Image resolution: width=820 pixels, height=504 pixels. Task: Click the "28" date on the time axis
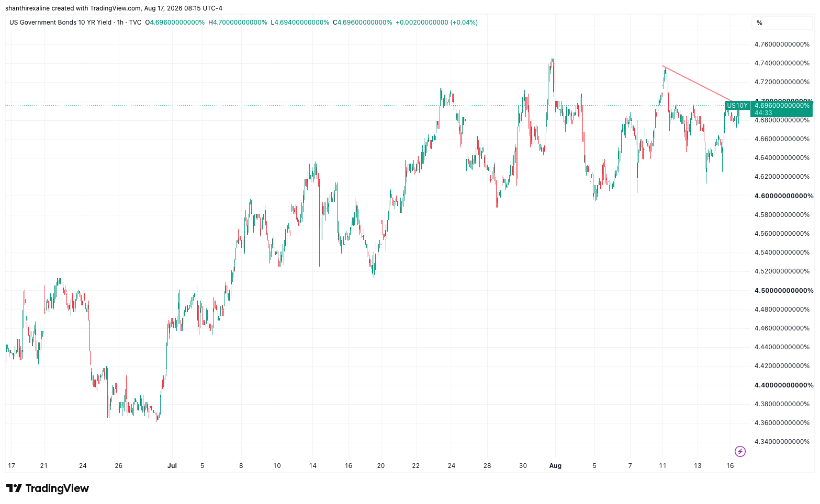487,466
